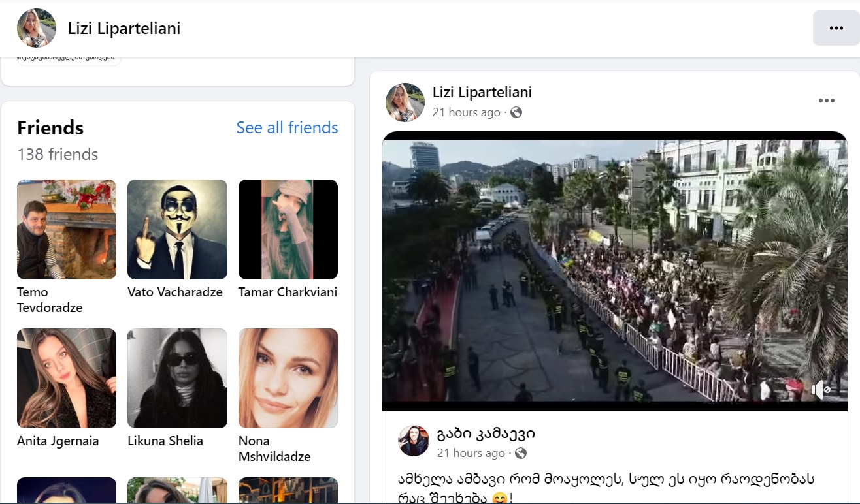Click the Temo Tevdoradze name link
The height and width of the screenshot is (504, 860).
(x=50, y=300)
